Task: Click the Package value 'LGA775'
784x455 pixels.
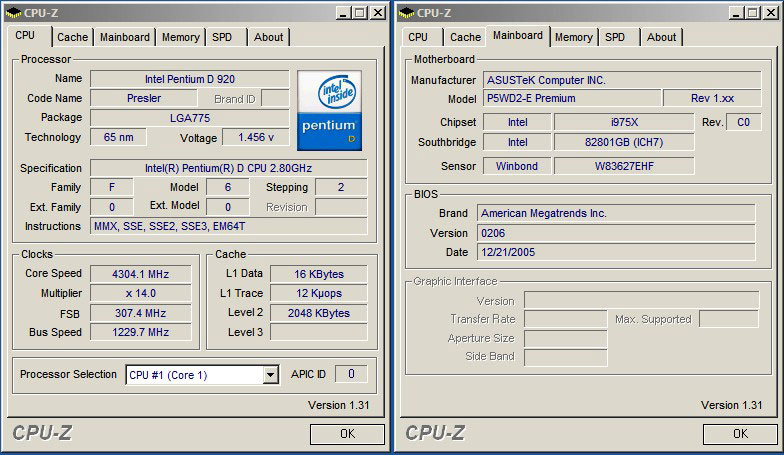Action: click(x=190, y=118)
